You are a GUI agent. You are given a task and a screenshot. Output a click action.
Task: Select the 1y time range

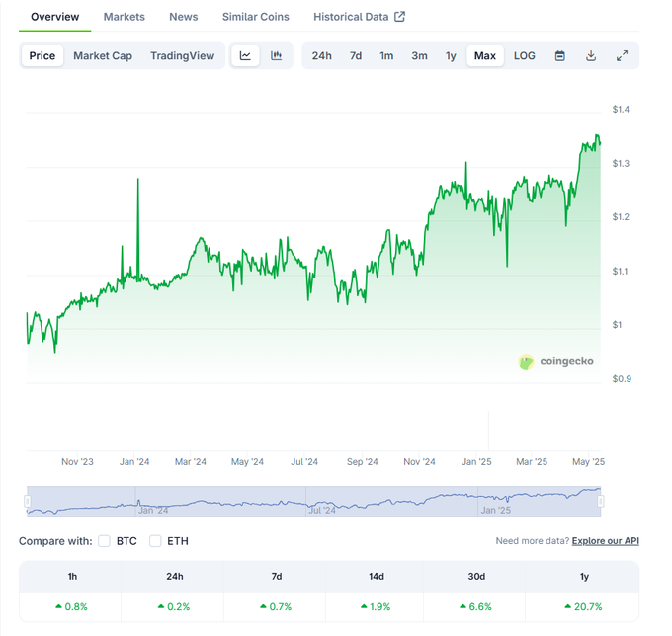pos(451,56)
